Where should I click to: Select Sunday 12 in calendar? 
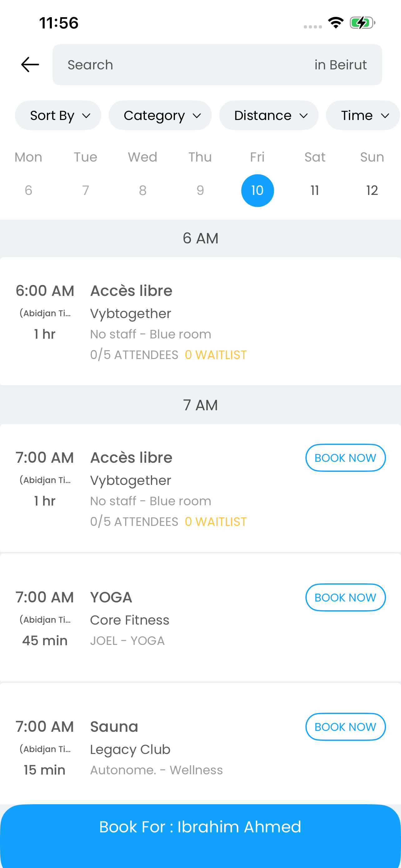372,190
